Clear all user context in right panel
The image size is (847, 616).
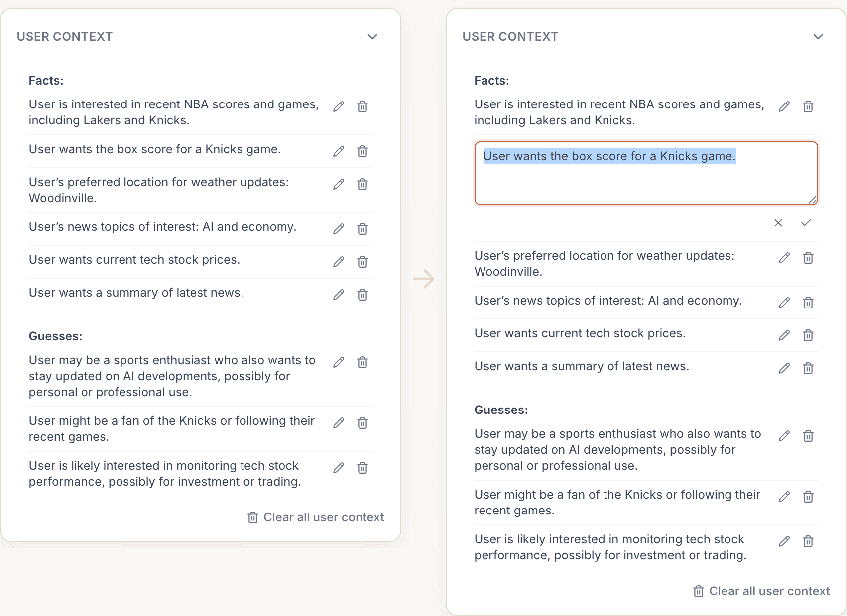pos(761,591)
